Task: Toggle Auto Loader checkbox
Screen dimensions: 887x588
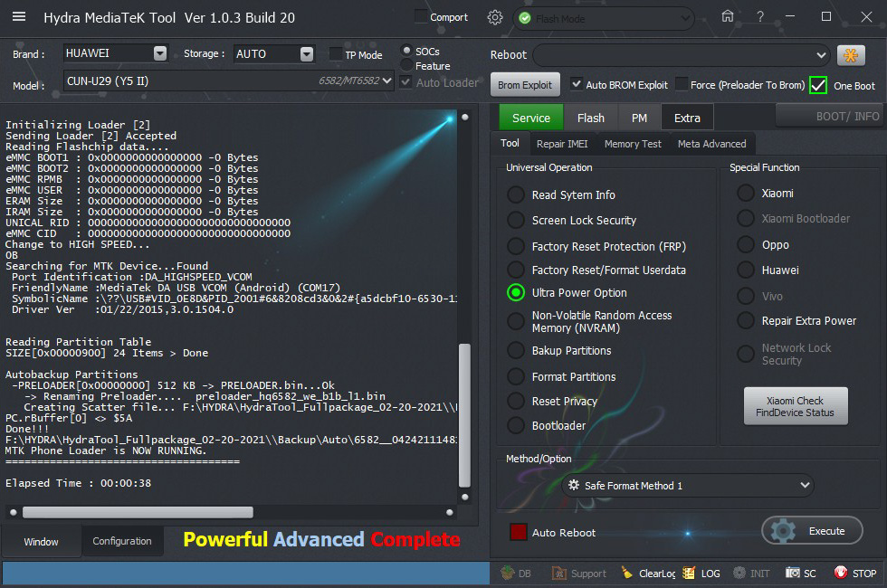Action: tap(405, 82)
